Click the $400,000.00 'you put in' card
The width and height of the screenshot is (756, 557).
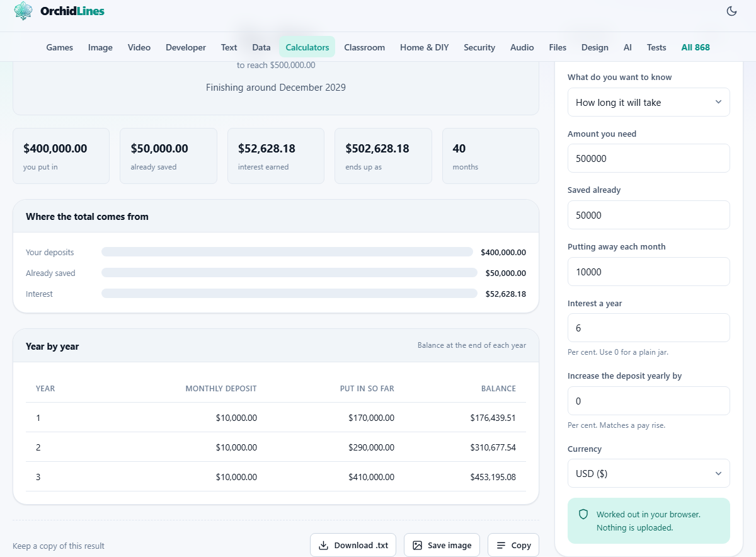pyautogui.click(x=61, y=156)
